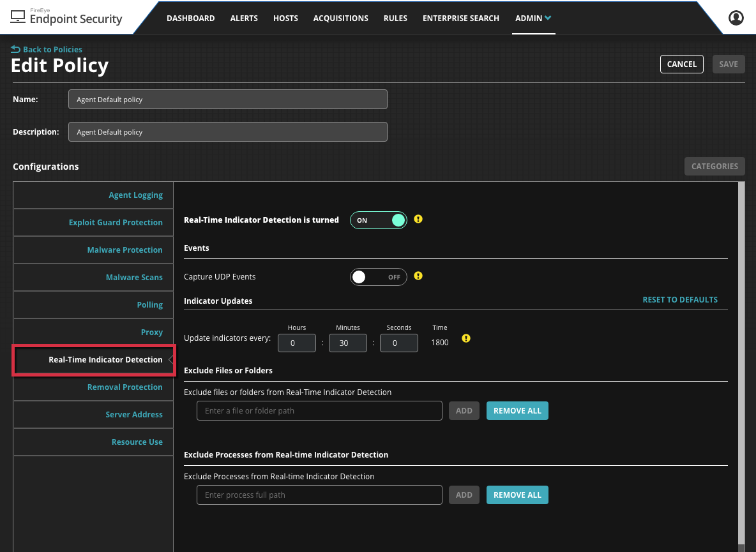
Task: Select Removal Protection configuration
Action: click(93, 387)
